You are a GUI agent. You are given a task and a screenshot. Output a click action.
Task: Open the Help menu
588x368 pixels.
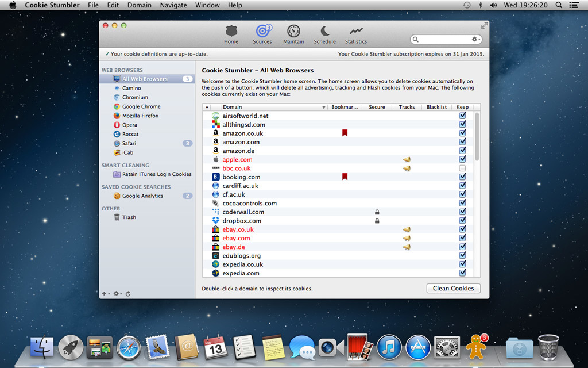pyautogui.click(x=235, y=5)
